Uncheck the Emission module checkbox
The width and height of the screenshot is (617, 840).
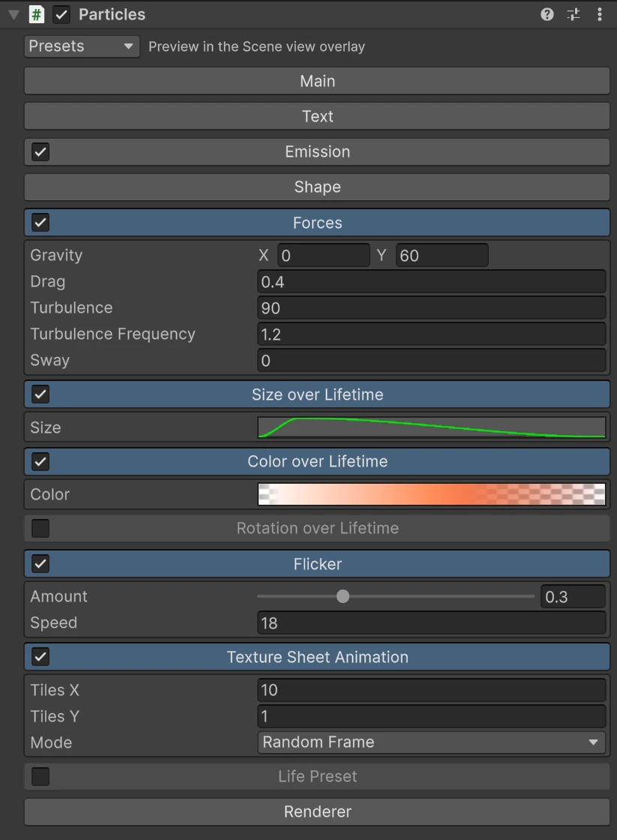(40, 151)
